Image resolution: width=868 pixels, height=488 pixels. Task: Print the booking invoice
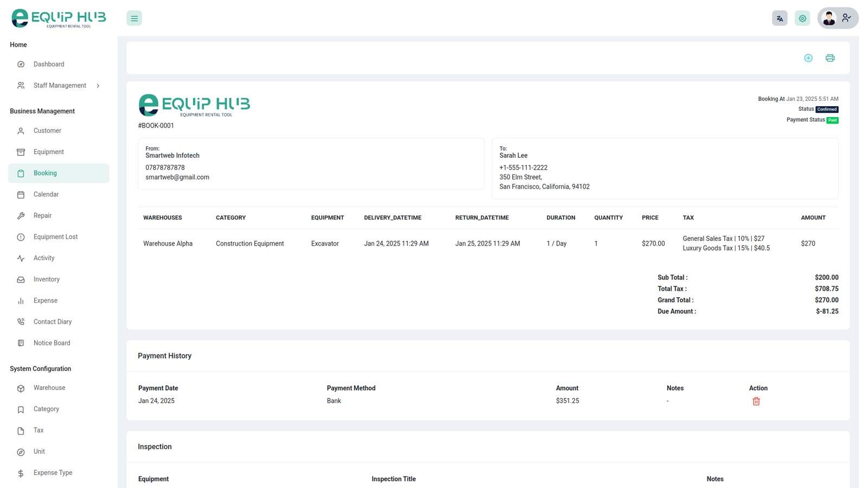pyautogui.click(x=830, y=58)
